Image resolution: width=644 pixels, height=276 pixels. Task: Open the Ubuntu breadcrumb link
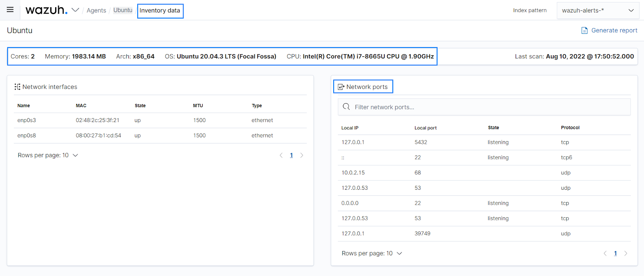click(x=123, y=10)
